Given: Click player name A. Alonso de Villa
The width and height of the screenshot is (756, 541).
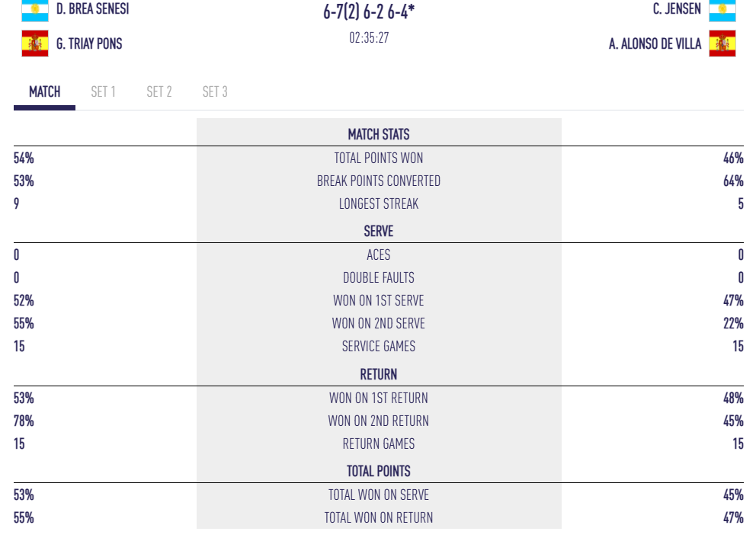Looking at the screenshot, I should 655,43.
